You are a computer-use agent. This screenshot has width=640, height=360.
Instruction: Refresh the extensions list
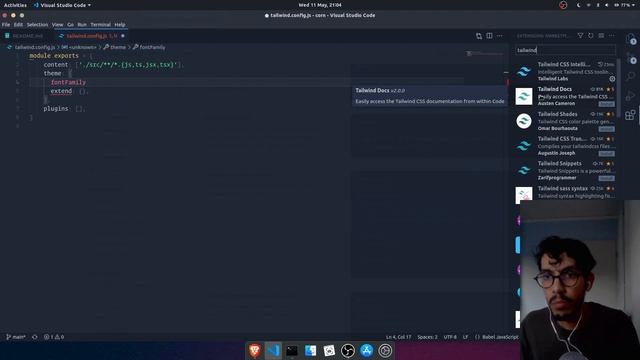591,36
